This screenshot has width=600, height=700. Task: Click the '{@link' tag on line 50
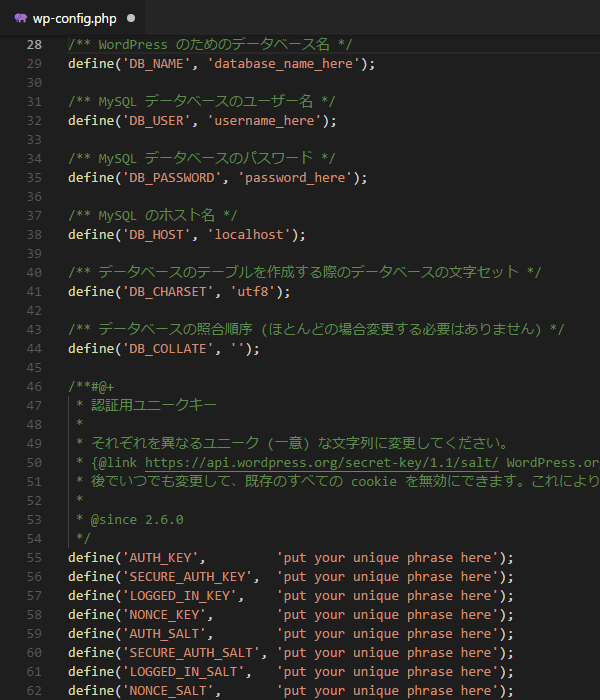(x=114, y=463)
